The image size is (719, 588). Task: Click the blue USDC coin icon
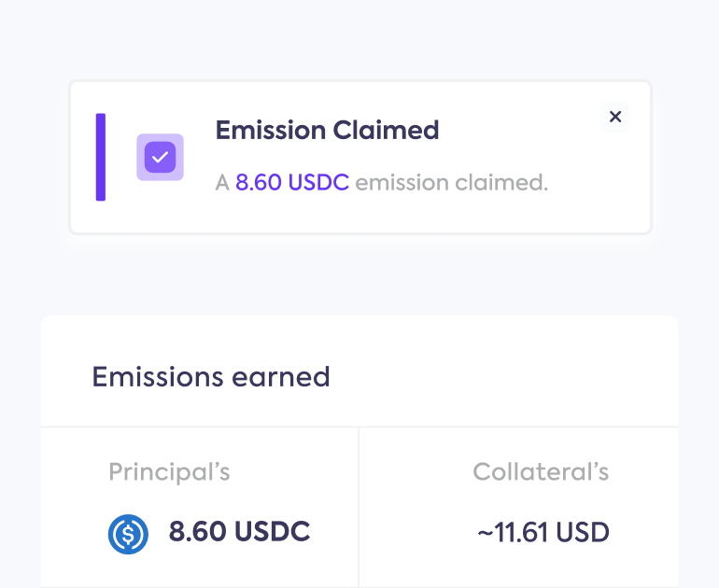coord(128,534)
